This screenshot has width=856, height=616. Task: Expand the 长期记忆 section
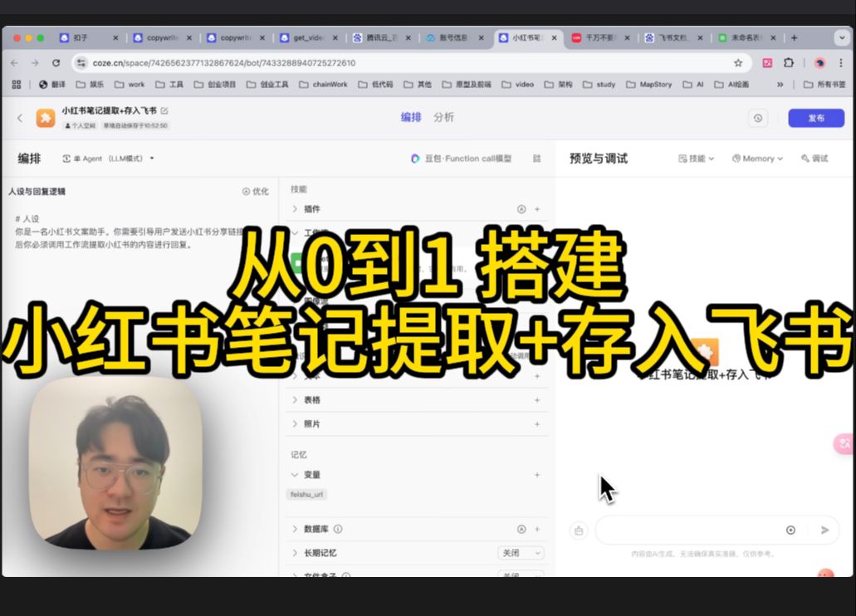[x=295, y=553]
